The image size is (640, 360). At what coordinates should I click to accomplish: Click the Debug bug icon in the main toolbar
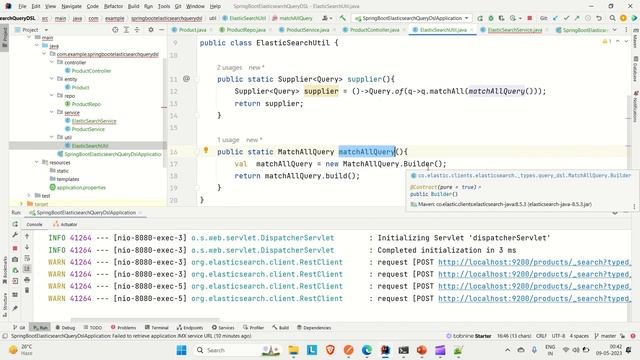tap(491, 18)
